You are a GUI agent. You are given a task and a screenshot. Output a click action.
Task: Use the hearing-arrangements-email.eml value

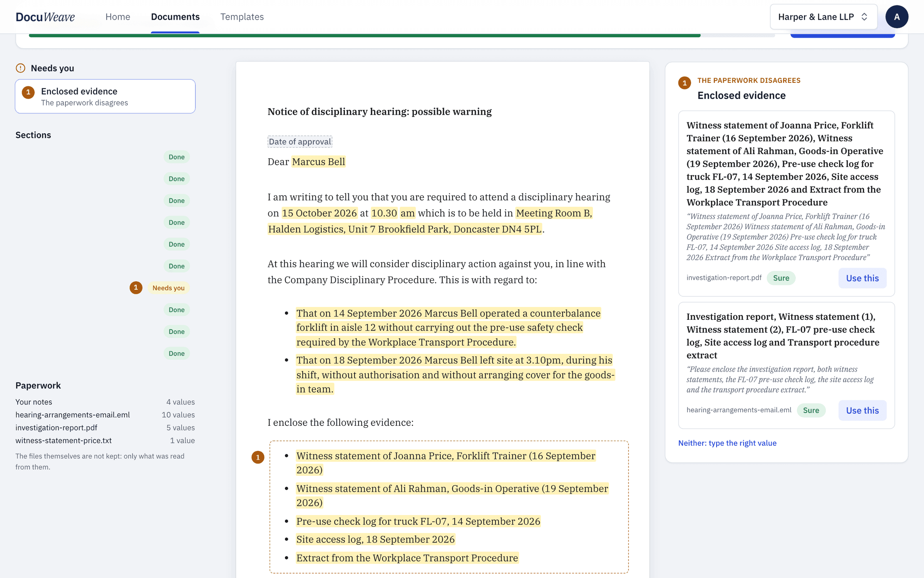pos(862,410)
